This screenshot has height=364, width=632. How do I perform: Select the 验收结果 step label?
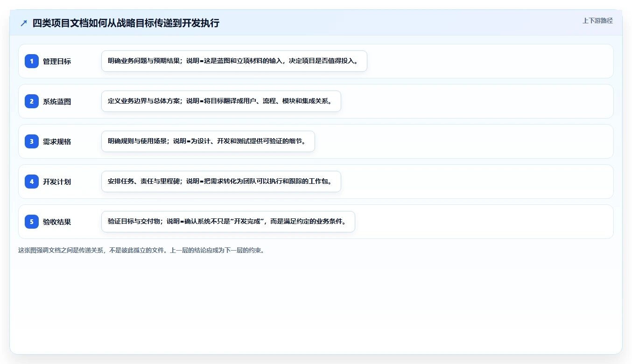pyautogui.click(x=57, y=222)
